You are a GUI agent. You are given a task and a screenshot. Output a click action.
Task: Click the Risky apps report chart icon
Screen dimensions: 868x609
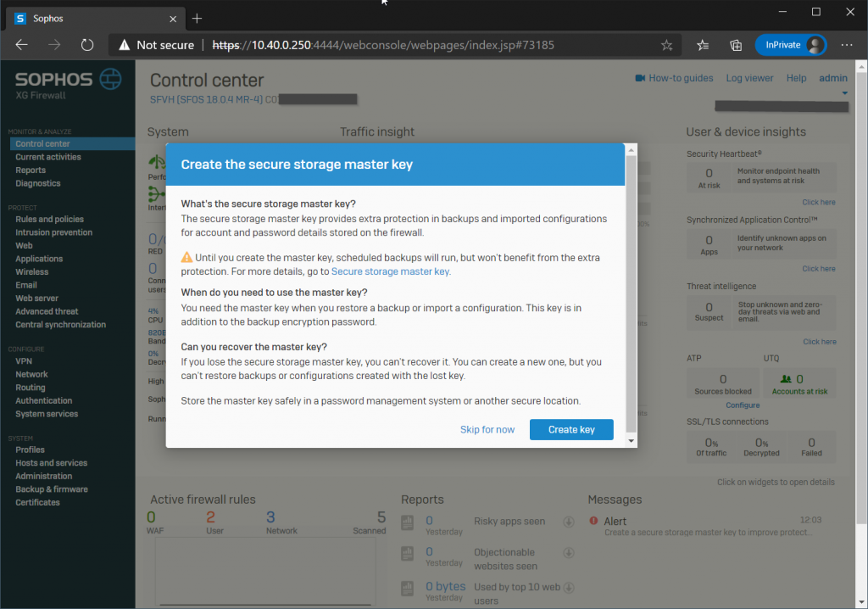408,522
